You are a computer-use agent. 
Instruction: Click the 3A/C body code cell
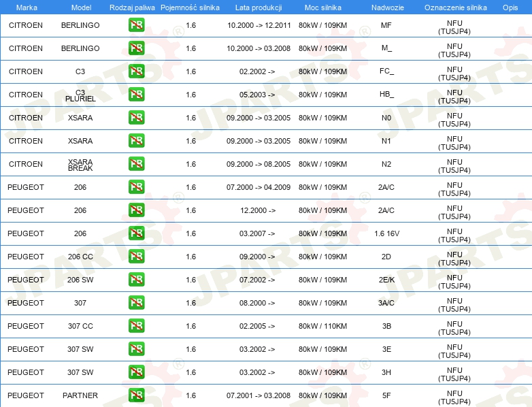tap(386, 303)
